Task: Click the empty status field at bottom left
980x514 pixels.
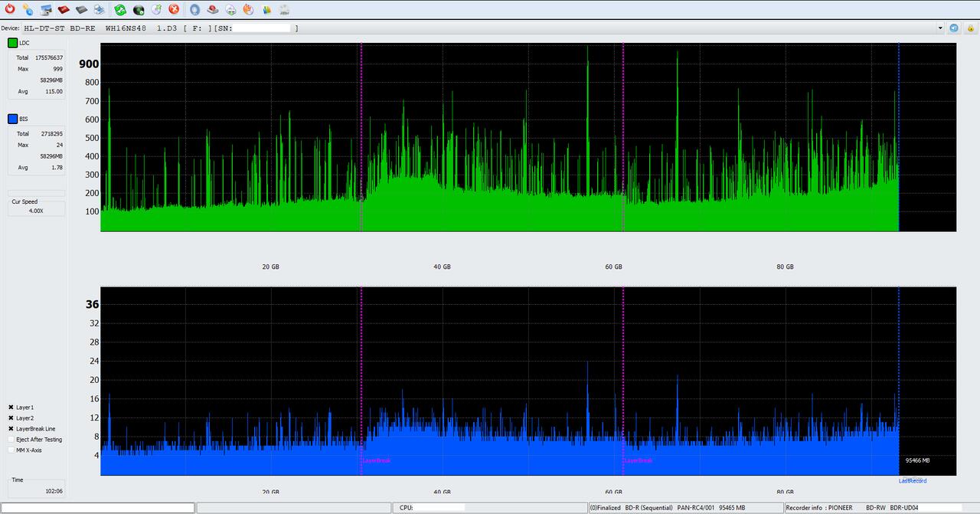Action: [x=97, y=508]
